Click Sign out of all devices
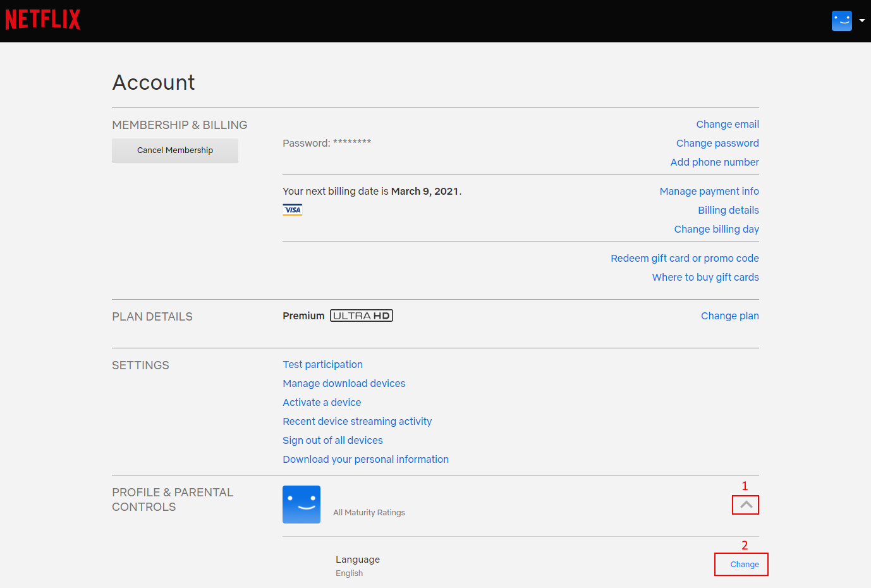Screen dimensions: 871x588 pyautogui.click(x=332, y=441)
